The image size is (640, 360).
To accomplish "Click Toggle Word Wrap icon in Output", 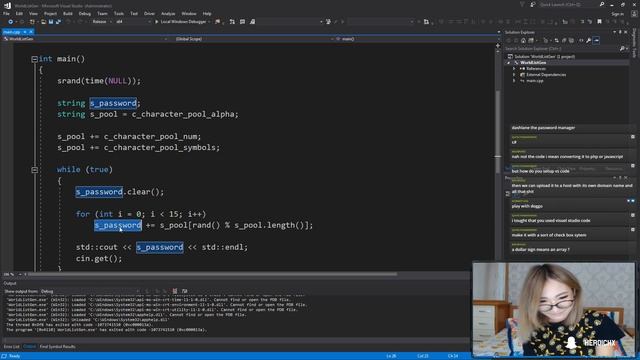I will [184, 291].
